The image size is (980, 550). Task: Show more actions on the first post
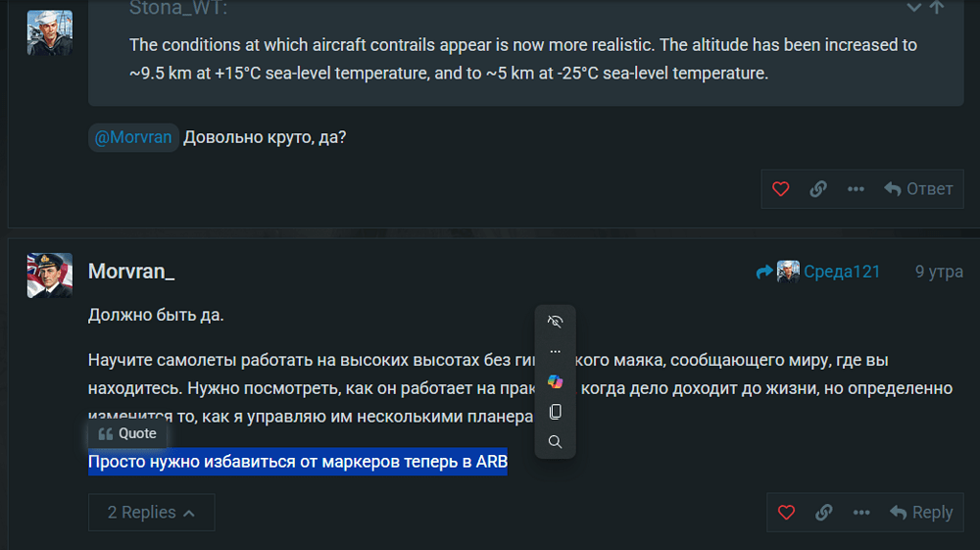(x=856, y=189)
